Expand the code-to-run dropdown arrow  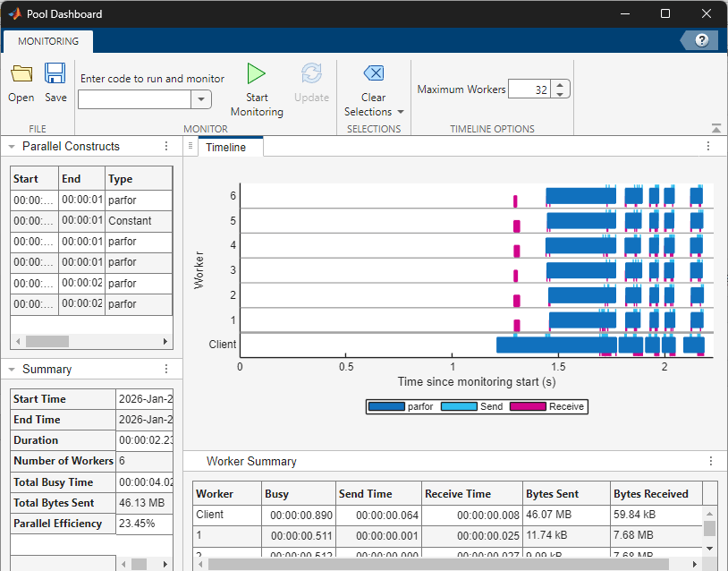(201, 99)
